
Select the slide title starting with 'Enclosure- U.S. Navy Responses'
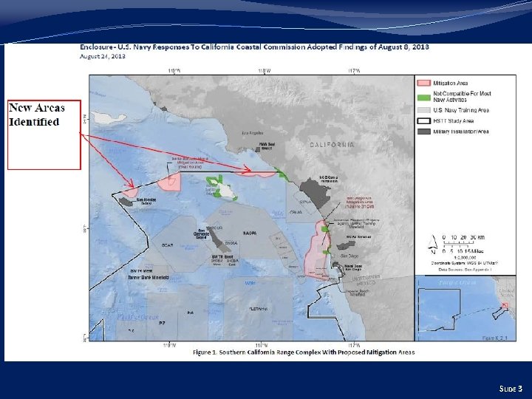254,47
